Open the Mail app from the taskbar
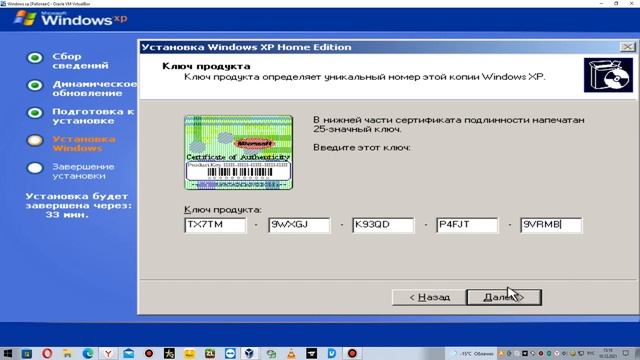 (x=129, y=353)
